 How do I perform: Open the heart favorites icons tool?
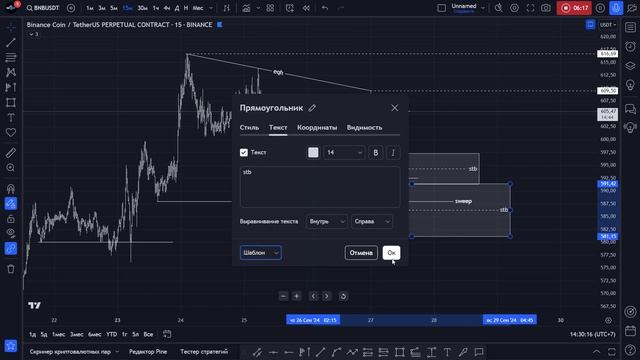11,133
